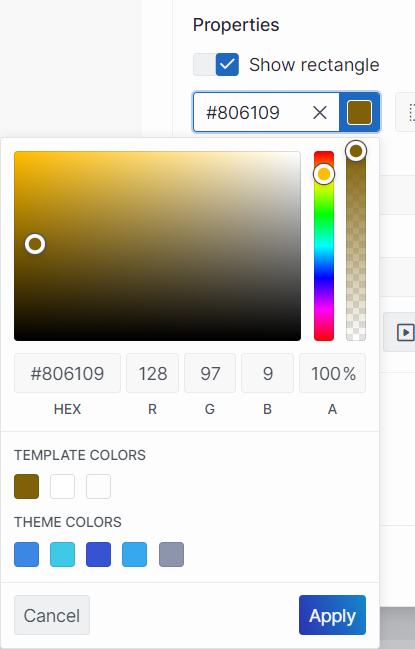Screen dimensions: 415x649
Task: Pick the gray-blue theme color swatch
Action: (x=171, y=554)
